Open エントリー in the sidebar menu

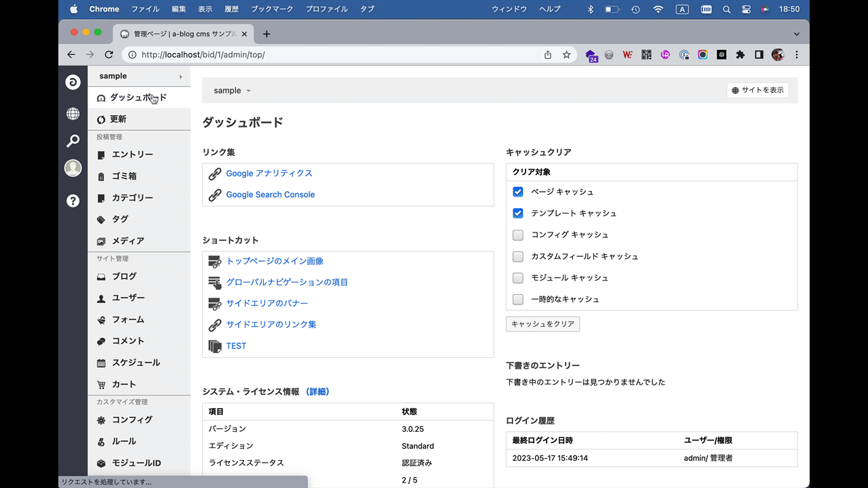[132, 155]
